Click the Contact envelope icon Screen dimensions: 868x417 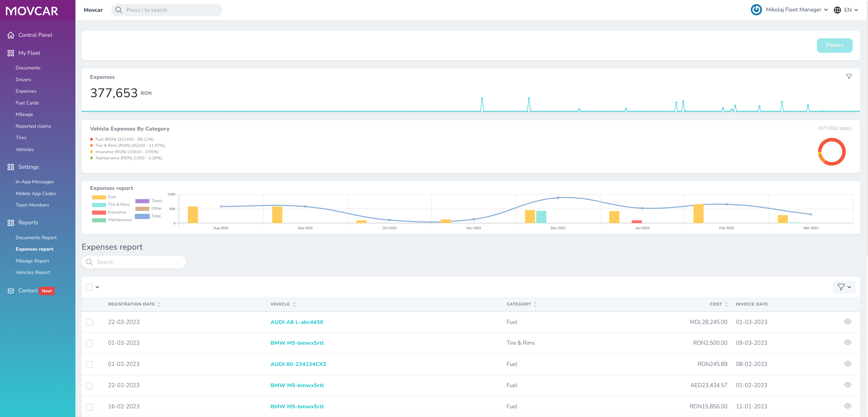[11, 291]
